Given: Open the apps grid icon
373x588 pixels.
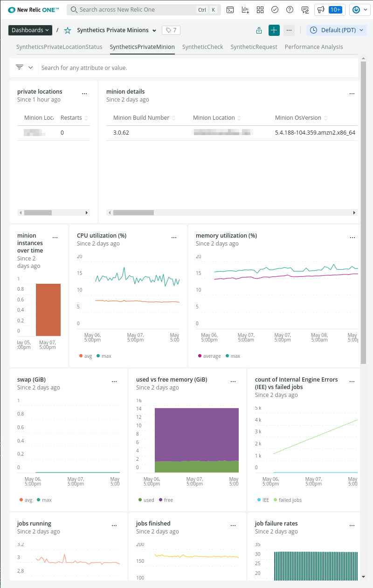Looking at the screenshot, I should pos(260,10).
